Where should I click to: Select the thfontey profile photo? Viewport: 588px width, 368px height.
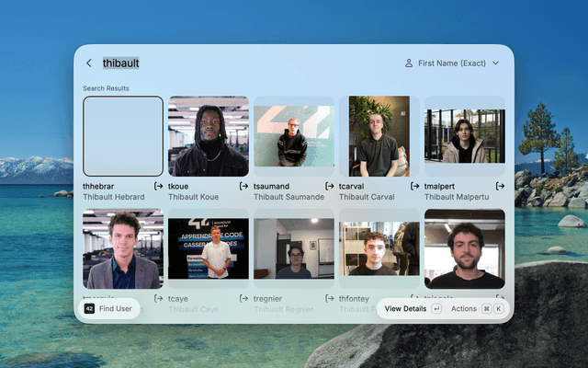pos(379,248)
